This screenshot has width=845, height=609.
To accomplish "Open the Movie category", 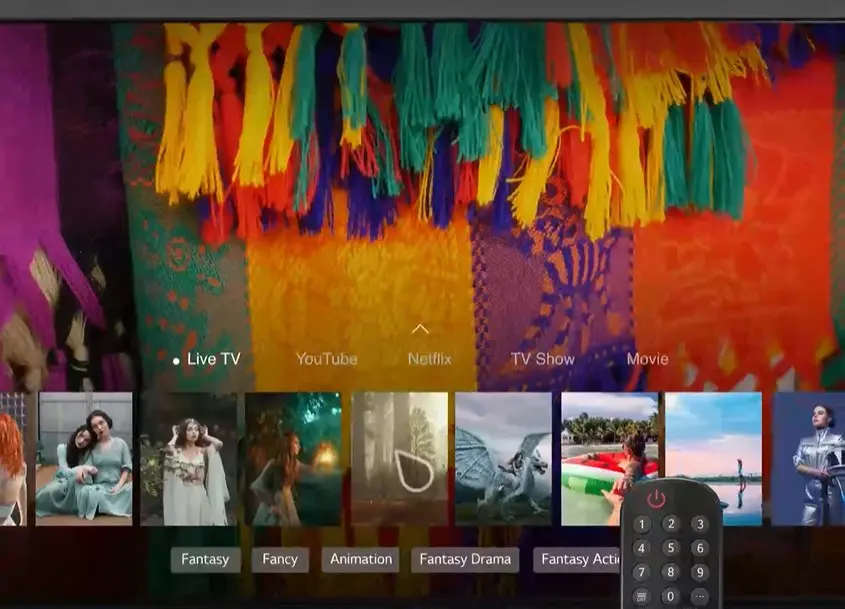I will tap(647, 359).
